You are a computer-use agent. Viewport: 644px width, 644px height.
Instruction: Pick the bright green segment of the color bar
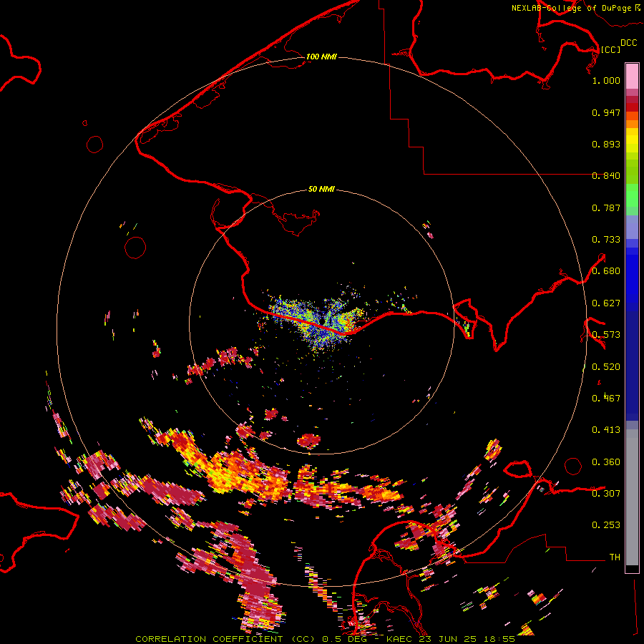click(632, 195)
